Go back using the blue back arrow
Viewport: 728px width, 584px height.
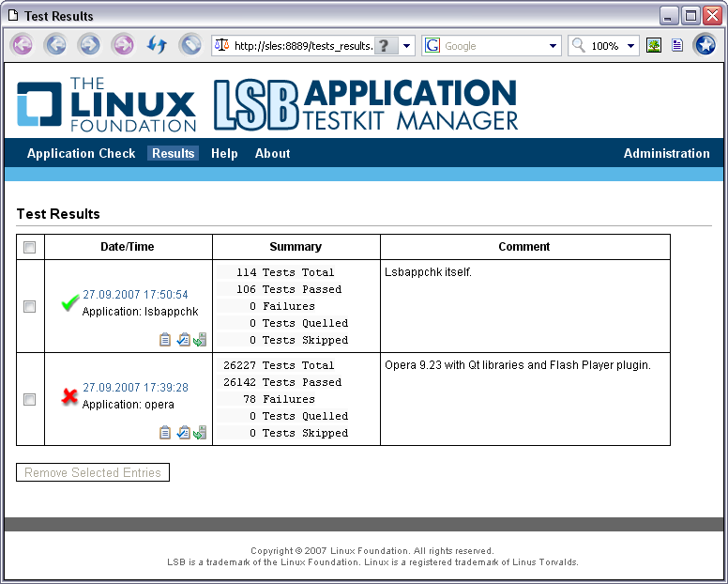[x=56, y=45]
